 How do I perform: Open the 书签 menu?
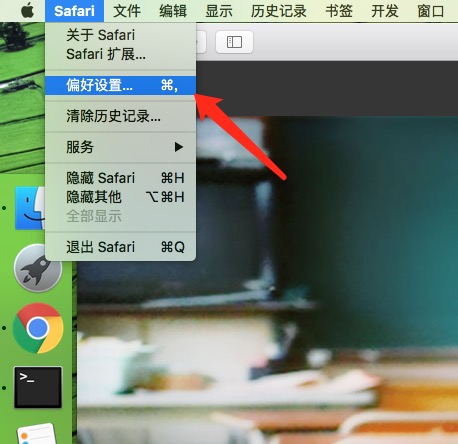pos(339,11)
